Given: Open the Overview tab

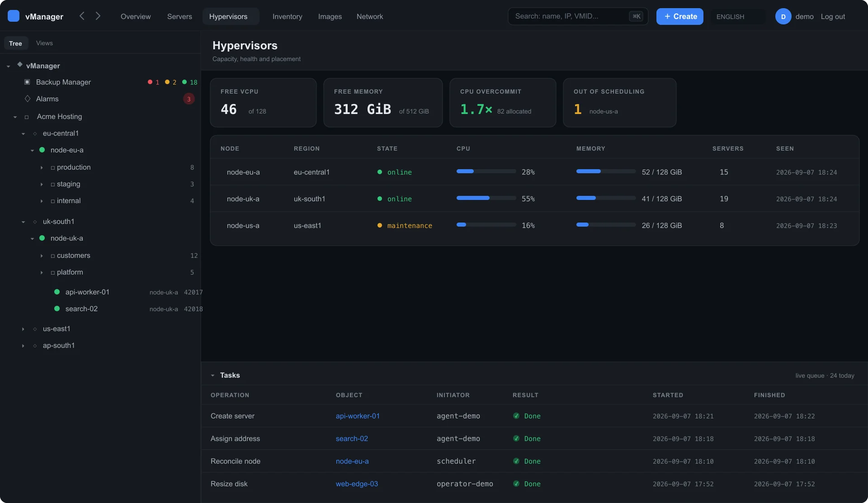Looking at the screenshot, I should tap(136, 16).
